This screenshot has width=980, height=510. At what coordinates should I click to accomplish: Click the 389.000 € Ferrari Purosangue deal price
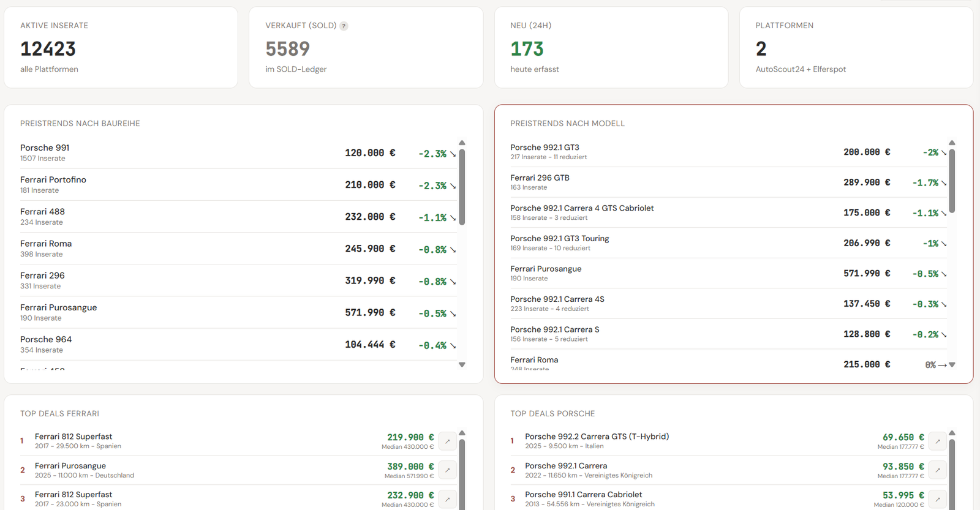point(410,467)
